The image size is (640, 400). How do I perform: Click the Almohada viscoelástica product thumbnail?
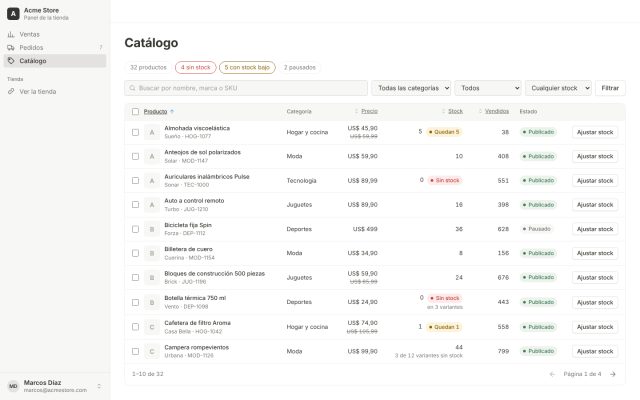(152, 132)
